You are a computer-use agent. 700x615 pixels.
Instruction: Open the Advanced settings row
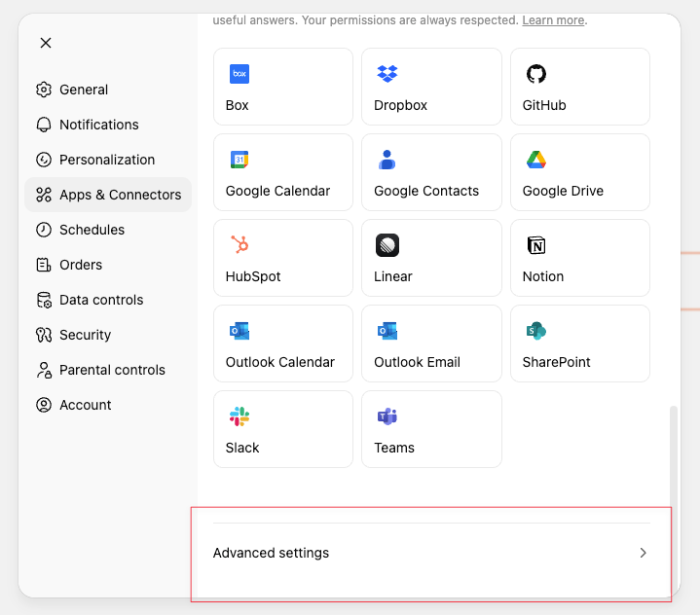pos(430,553)
